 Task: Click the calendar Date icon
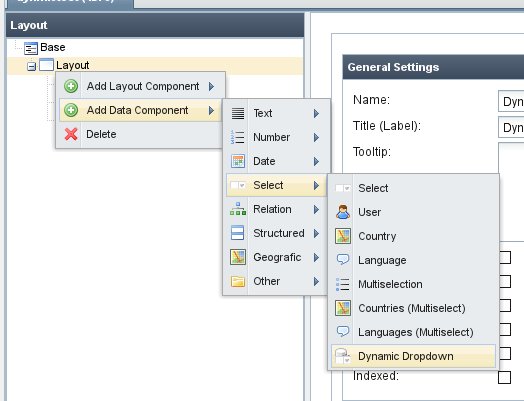tap(238, 161)
